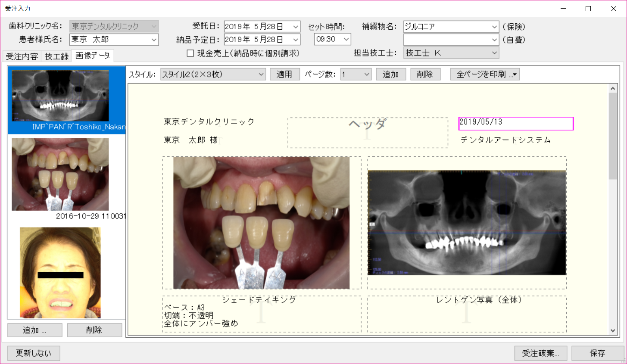The height and width of the screenshot is (364, 627).
Task: Select the shade-taking teeth photo thumbnail
Action: (60, 174)
